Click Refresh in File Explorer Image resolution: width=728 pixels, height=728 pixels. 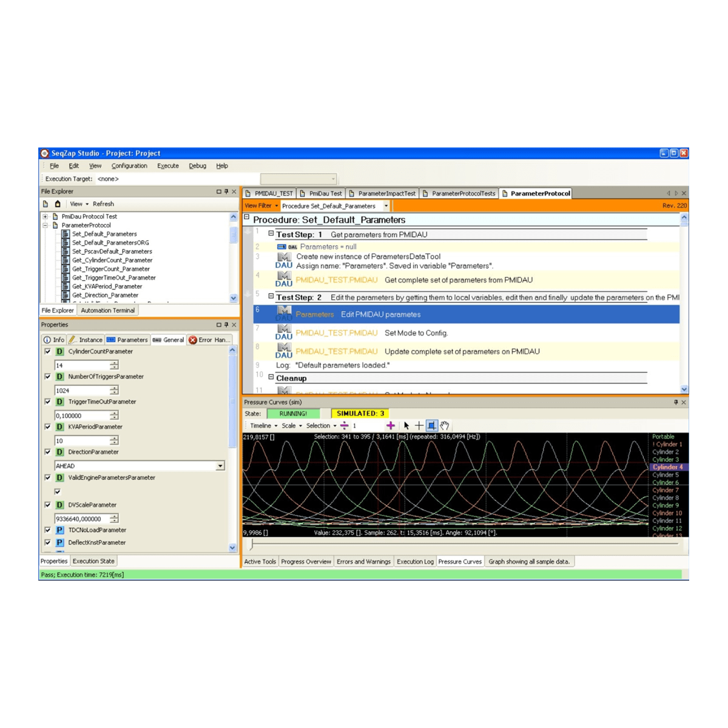pos(103,204)
